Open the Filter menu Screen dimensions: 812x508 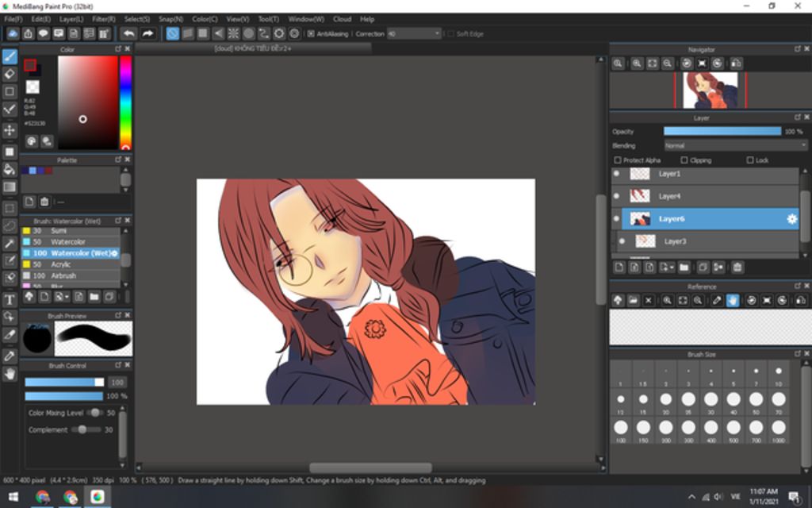[104, 19]
